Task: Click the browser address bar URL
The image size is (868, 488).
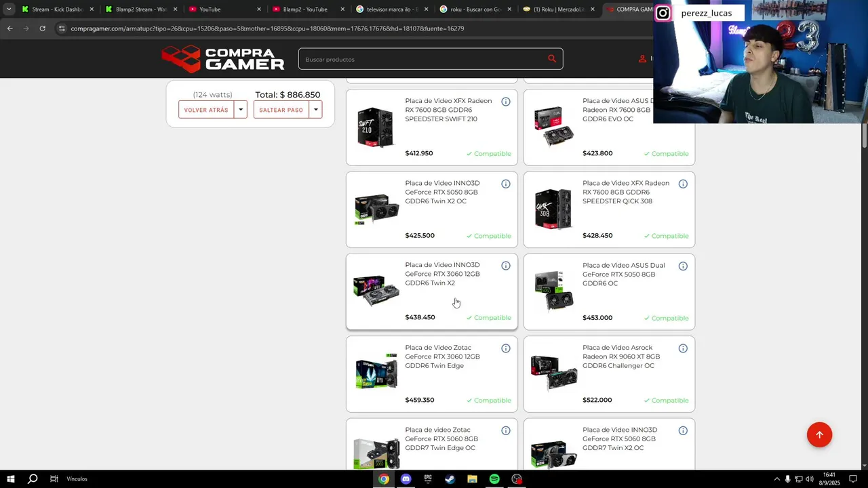Action: coord(267,28)
